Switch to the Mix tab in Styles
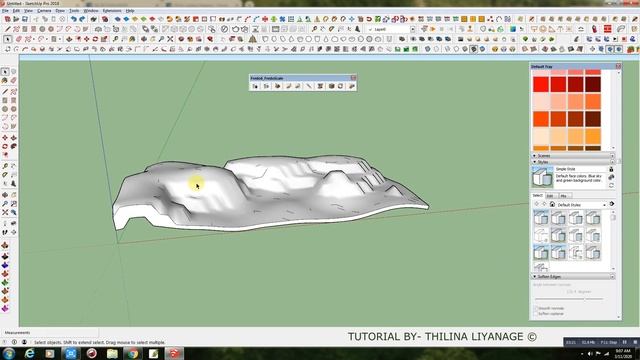Screen dimensions: 640x360 tap(564, 196)
